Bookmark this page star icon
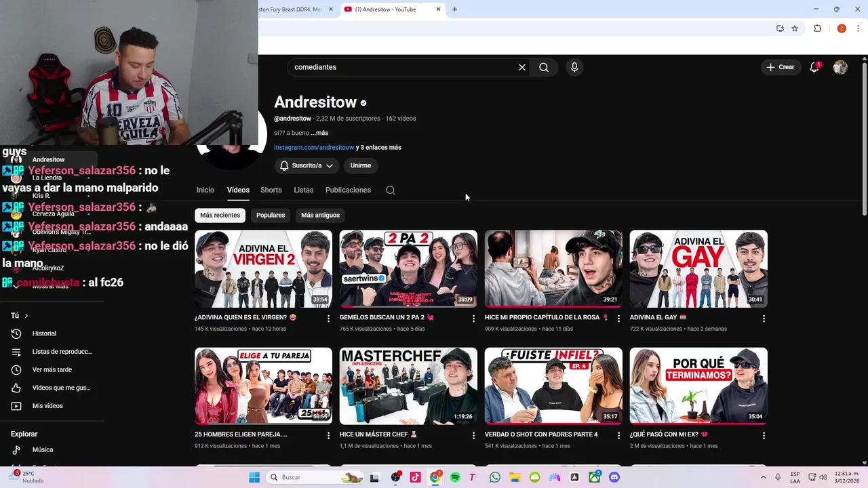 tap(795, 28)
